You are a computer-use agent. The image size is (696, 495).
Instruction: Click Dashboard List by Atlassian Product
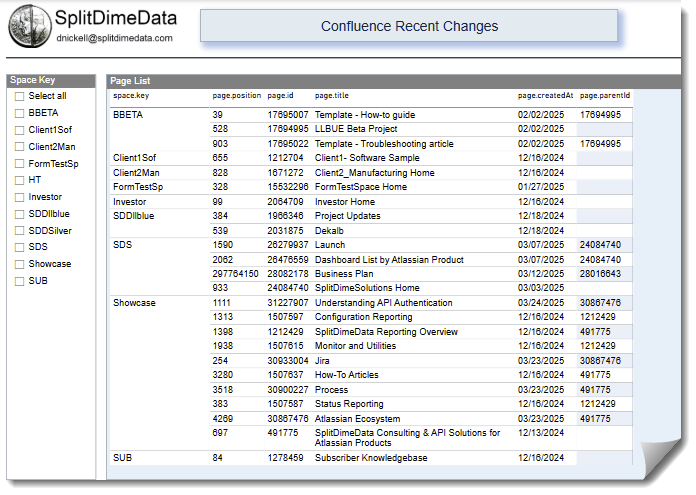tap(389, 260)
